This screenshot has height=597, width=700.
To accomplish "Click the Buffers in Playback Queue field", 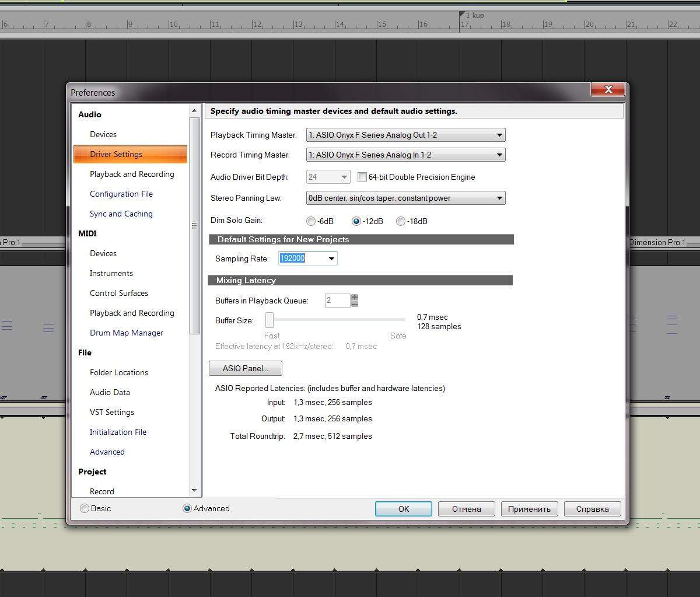I will pos(337,301).
